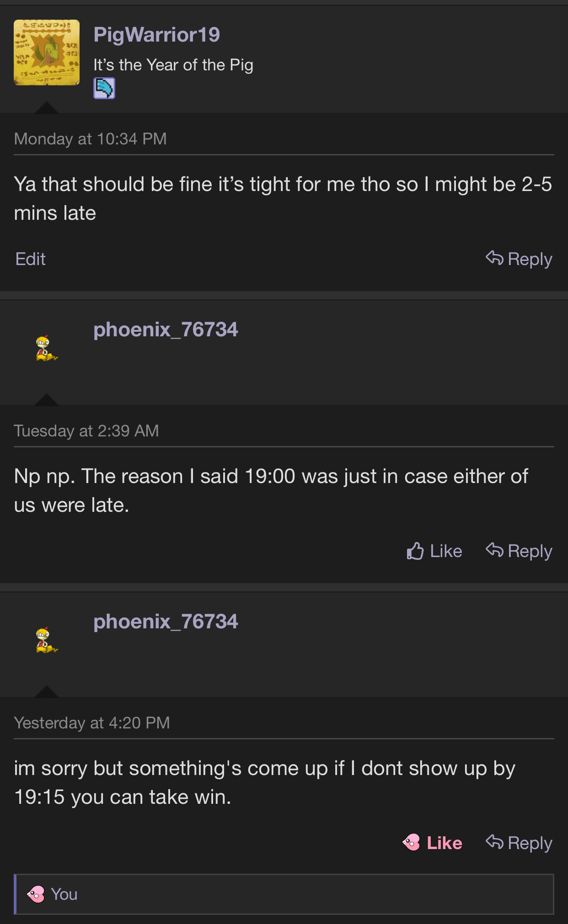Open phoenix_76734's profile from yesterday's post
Screen dimensions: 568x924
pyautogui.click(x=166, y=621)
